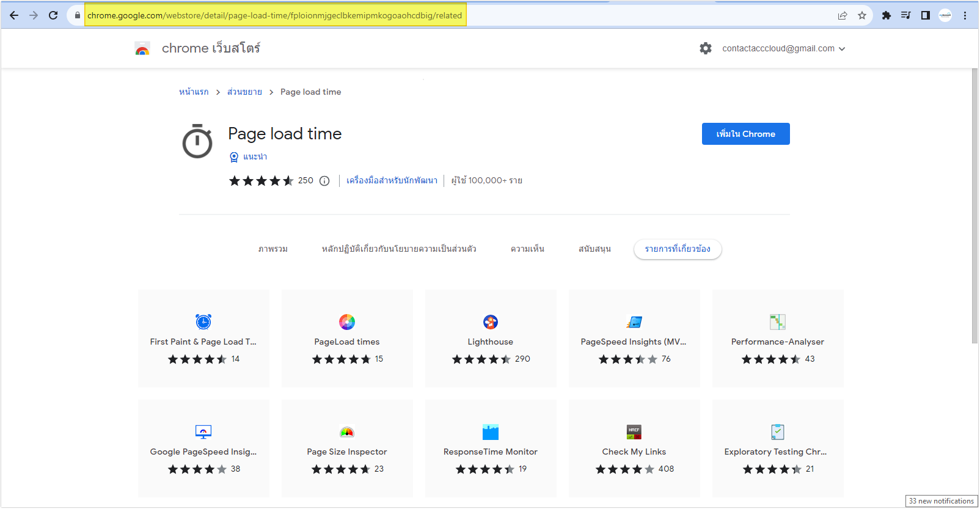The width and height of the screenshot is (980, 509).
Task: Open the สนับสนุน support tab
Action: 594,249
